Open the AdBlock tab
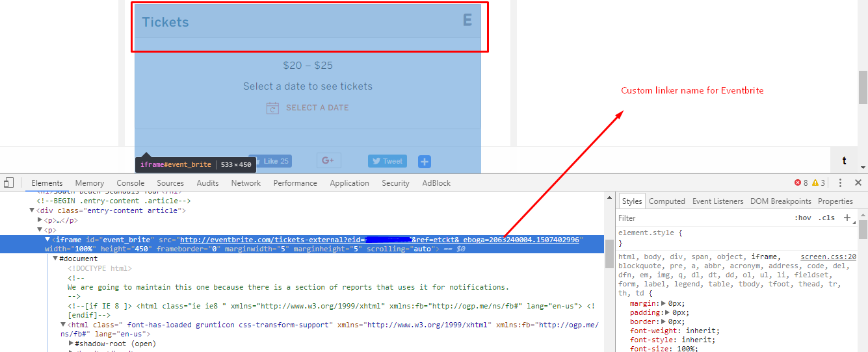This screenshot has height=352, width=868. [436, 183]
